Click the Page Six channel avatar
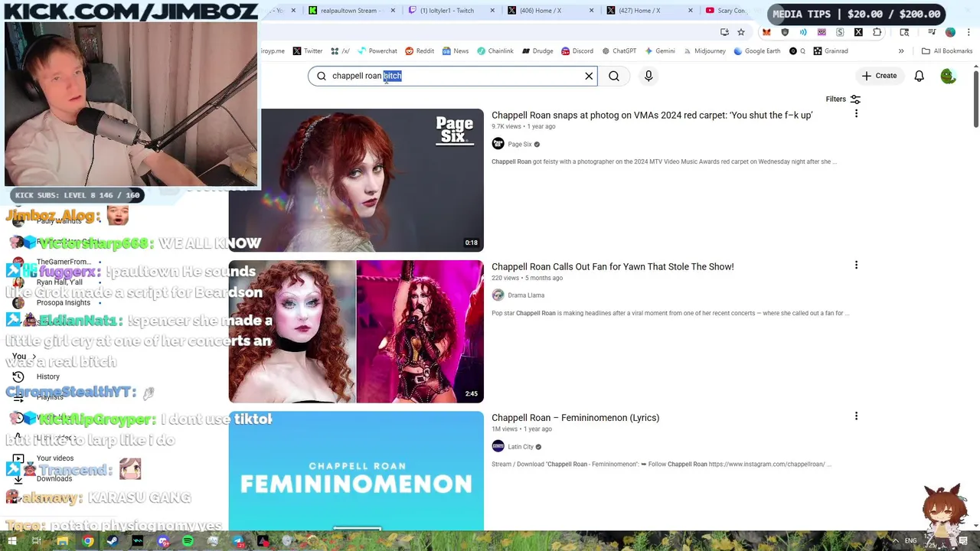 click(498, 144)
